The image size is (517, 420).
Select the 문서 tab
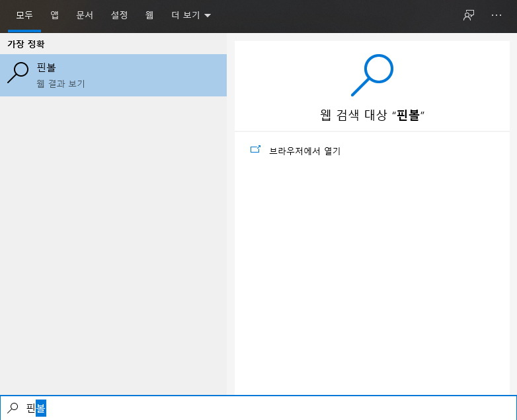tap(85, 15)
